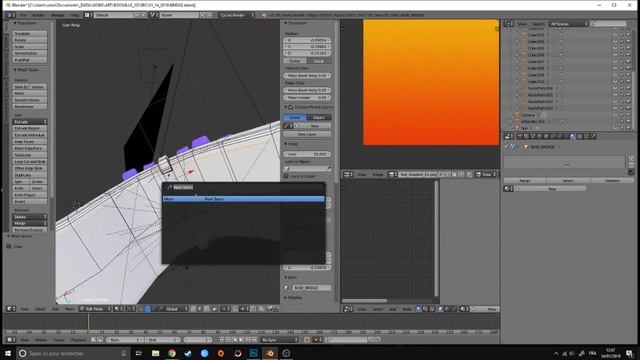Click the screen layout browse icon

tap(87, 15)
